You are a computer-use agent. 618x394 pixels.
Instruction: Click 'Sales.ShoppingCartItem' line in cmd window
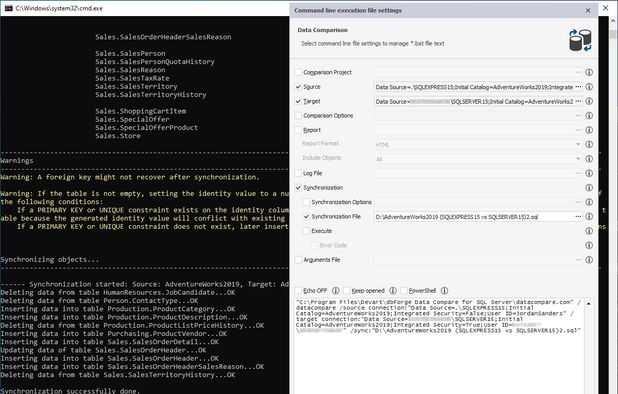point(140,112)
